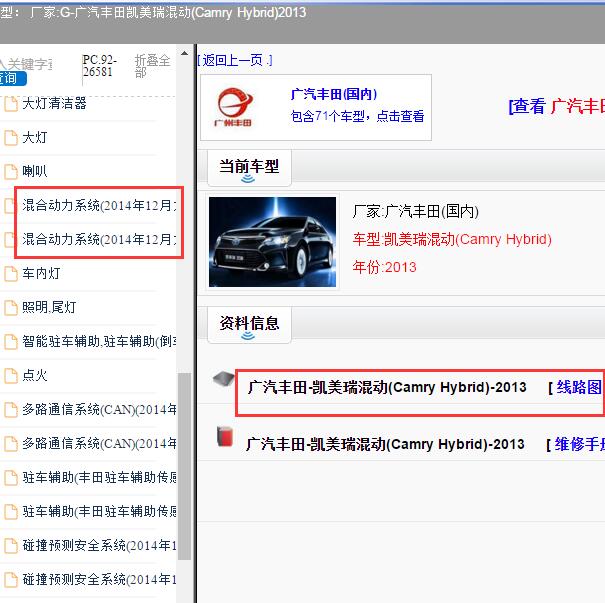Screen dimensions: 605x603
Task: Click the 智能驻车辅助 page icon
Action: pyautogui.click(x=11, y=341)
